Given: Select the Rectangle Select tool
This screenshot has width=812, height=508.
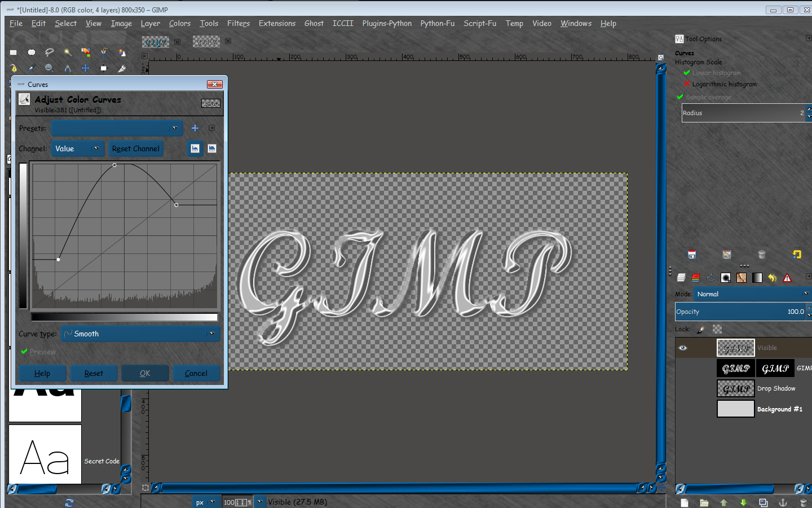Looking at the screenshot, I should pyautogui.click(x=14, y=52).
